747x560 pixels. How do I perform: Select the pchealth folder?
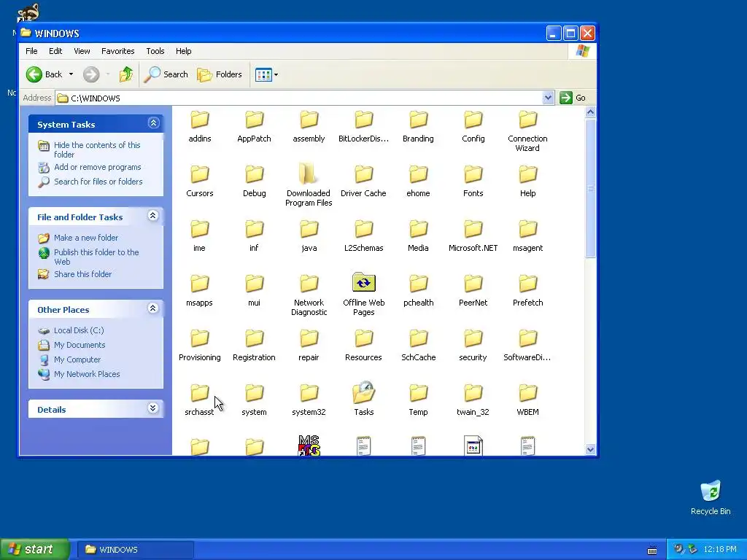point(418,290)
